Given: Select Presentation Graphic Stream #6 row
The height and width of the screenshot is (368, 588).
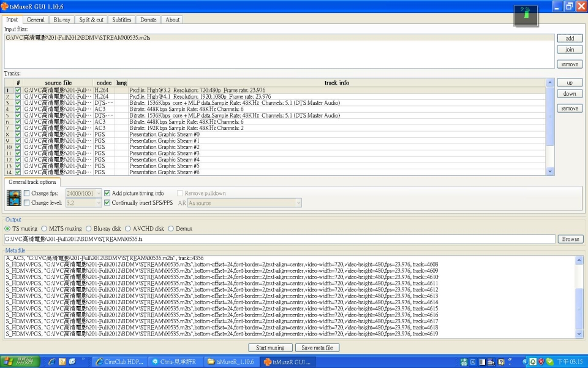Looking at the screenshot, I should 275,172.
